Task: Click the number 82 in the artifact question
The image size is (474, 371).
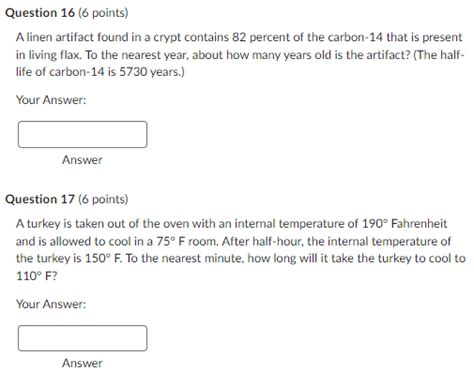Action: coord(239,37)
